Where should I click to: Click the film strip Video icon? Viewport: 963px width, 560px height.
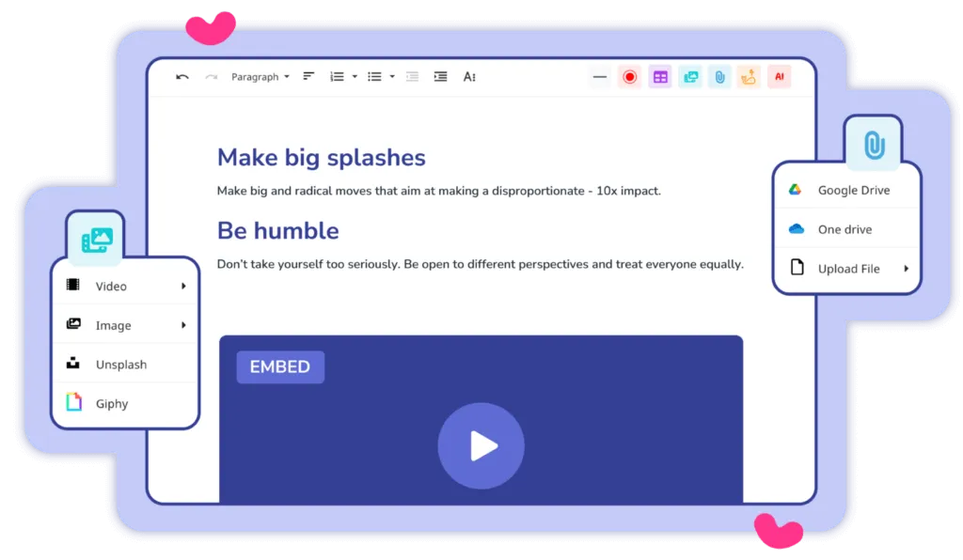(73, 285)
